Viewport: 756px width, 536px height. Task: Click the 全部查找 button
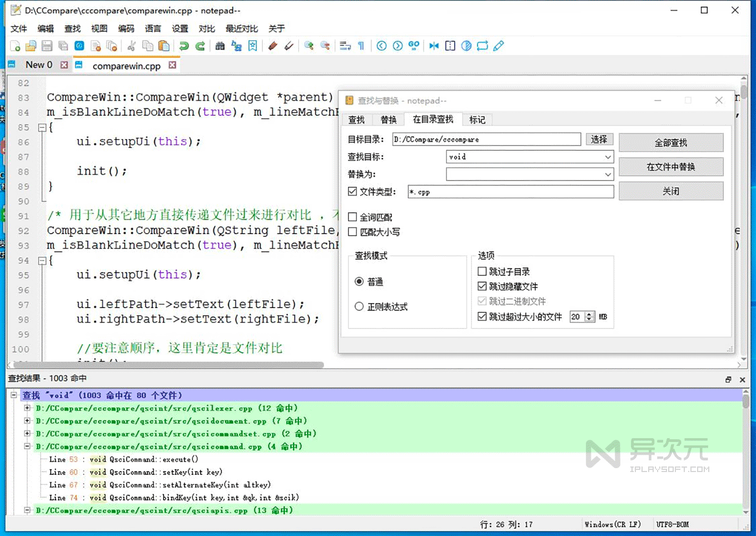[671, 142]
